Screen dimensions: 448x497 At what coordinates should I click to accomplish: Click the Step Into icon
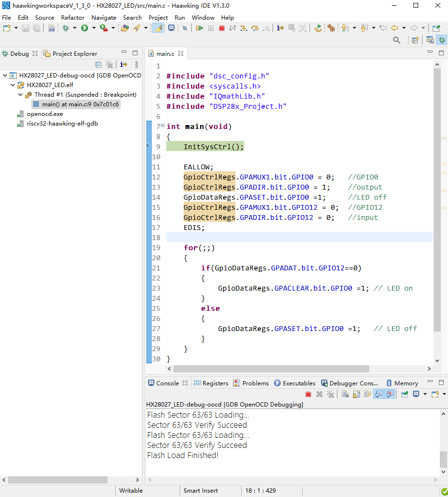(x=244, y=28)
